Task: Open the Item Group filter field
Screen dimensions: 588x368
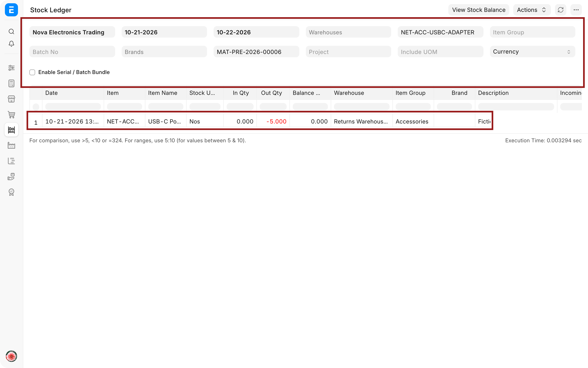Action: (x=532, y=32)
